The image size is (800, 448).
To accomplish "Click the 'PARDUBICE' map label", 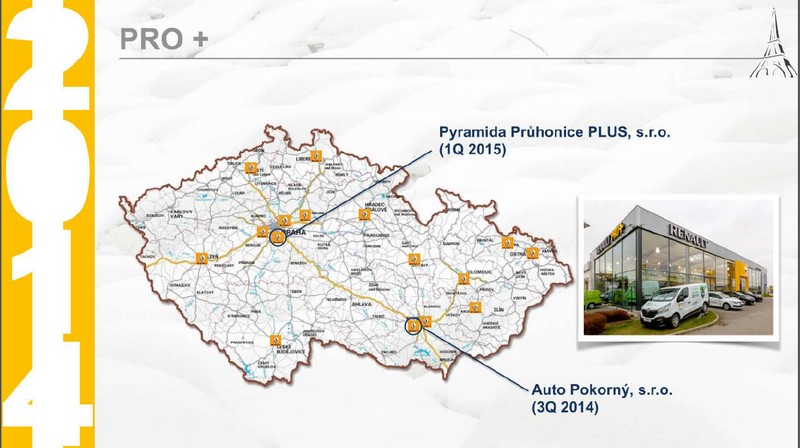I will point(377,235).
